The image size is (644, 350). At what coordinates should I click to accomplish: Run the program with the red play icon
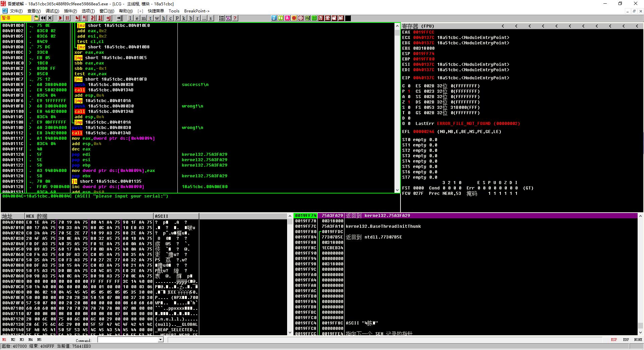click(60, 18)
